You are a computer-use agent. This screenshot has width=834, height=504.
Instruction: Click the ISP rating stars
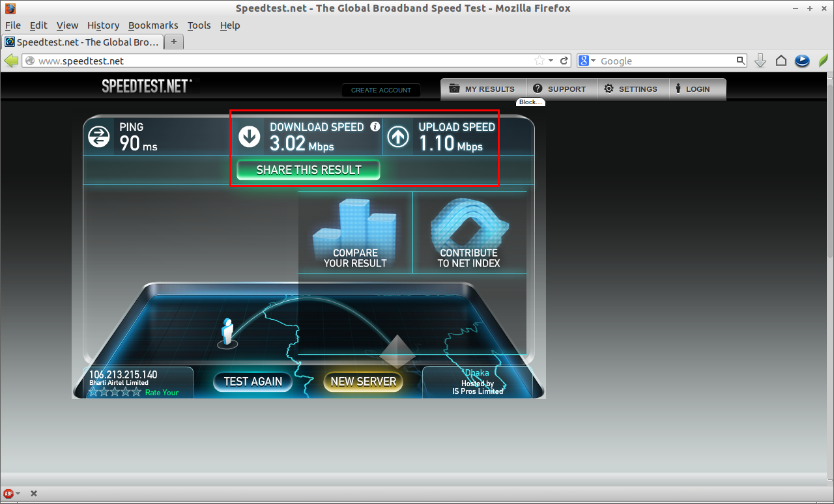point(115,392)
